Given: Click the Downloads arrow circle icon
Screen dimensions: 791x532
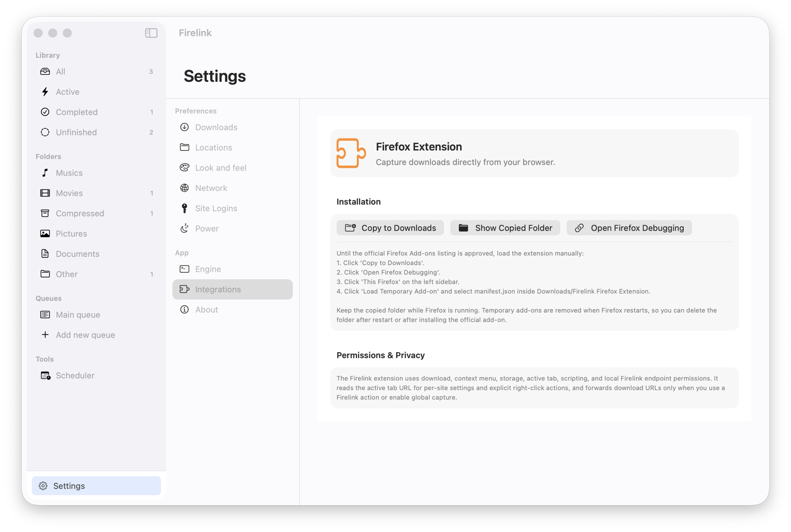Looking at the screenshot, I should [x=184, y=127].
